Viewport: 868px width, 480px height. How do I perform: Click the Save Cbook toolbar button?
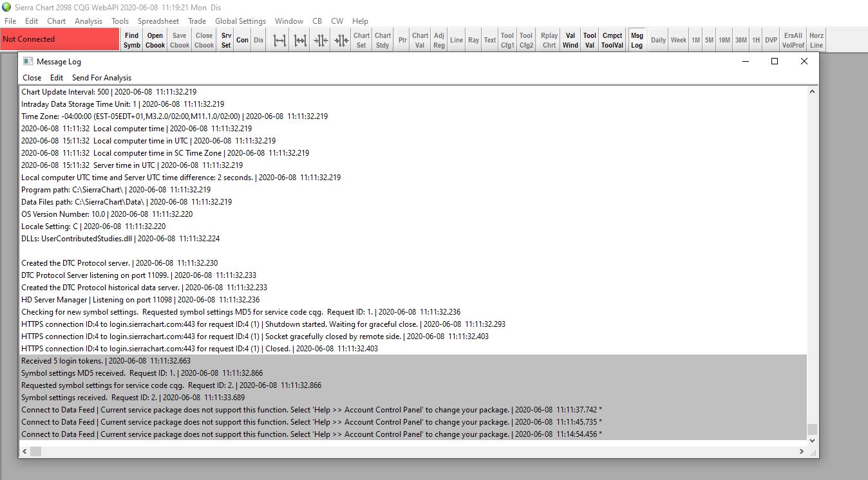pos(180,40)
